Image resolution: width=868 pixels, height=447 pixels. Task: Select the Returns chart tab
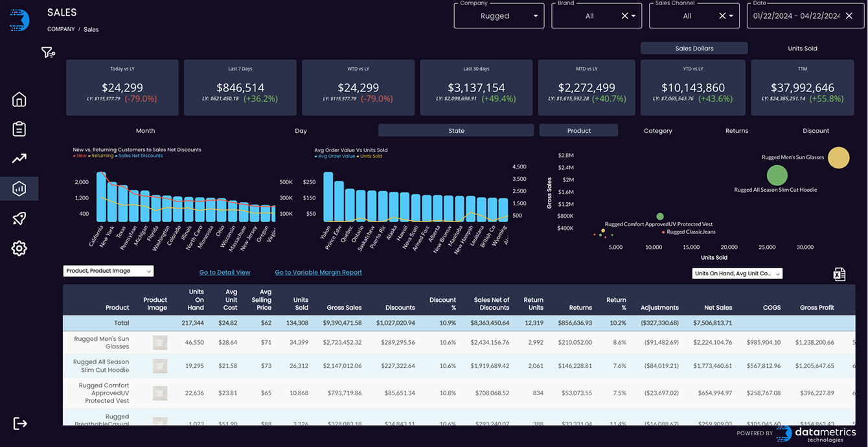pos(737,131)
